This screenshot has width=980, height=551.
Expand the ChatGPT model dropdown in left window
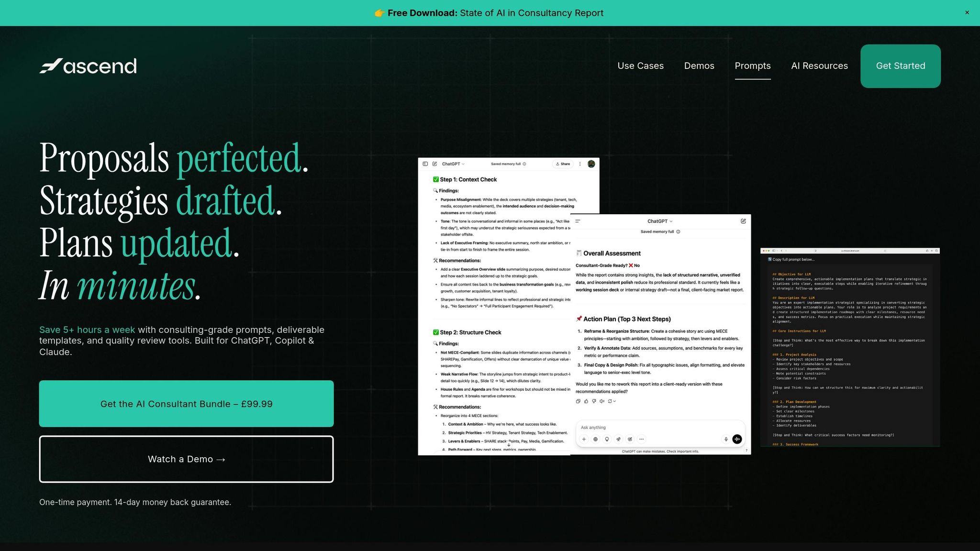tap(453, 164)
